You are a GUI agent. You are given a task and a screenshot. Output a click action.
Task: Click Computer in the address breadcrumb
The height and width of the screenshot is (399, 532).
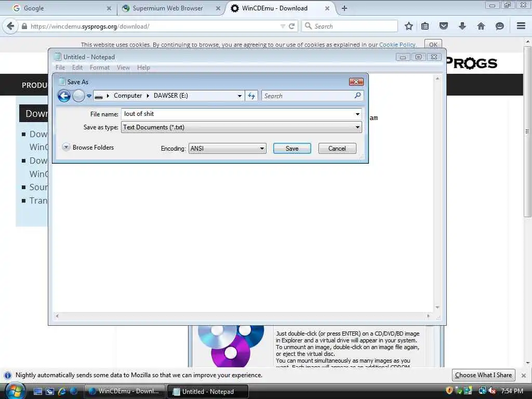(128, 96)
